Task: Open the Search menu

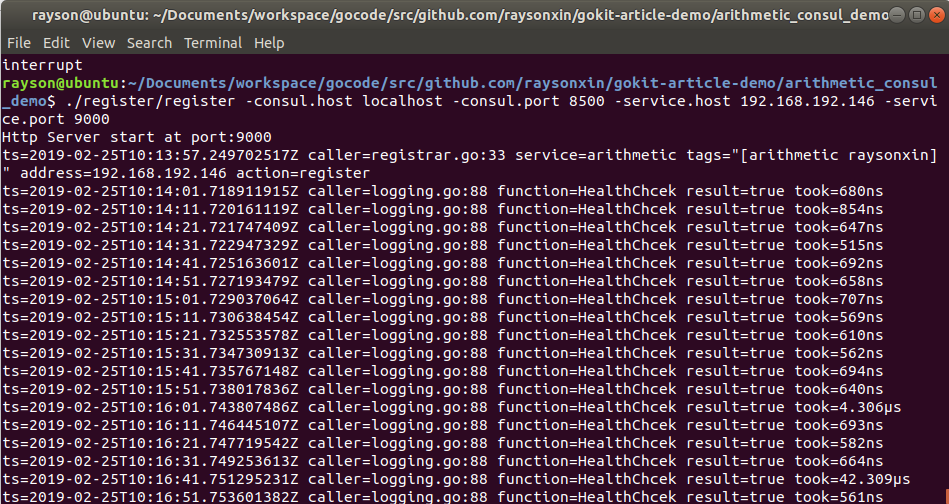Action: point(149,43)
